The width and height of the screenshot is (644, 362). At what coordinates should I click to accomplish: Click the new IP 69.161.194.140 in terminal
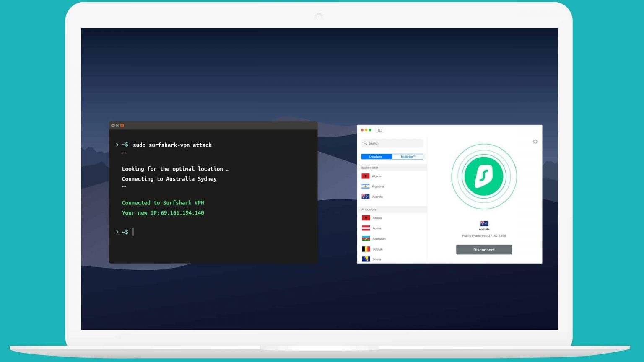[182, 213]
